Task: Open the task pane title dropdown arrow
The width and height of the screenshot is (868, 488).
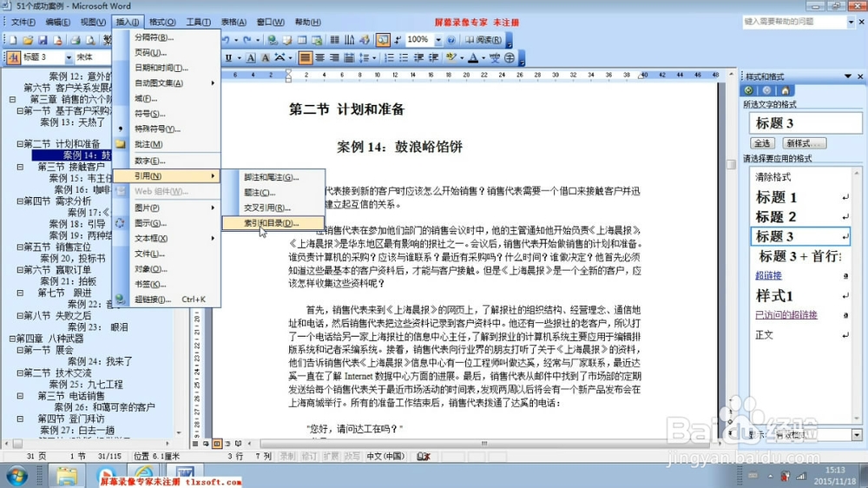Action: click(x=847, y=76)
